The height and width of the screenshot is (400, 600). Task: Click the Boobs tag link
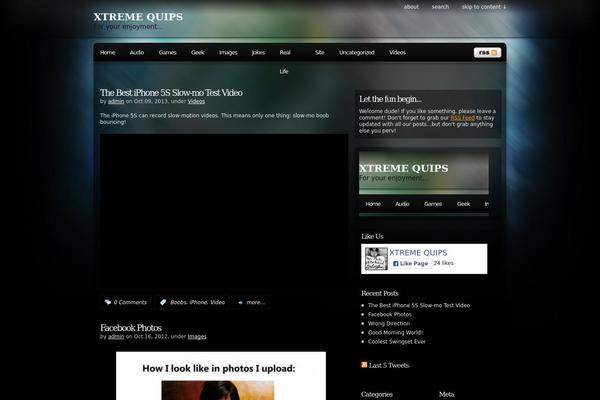click(x=178, y=302)
